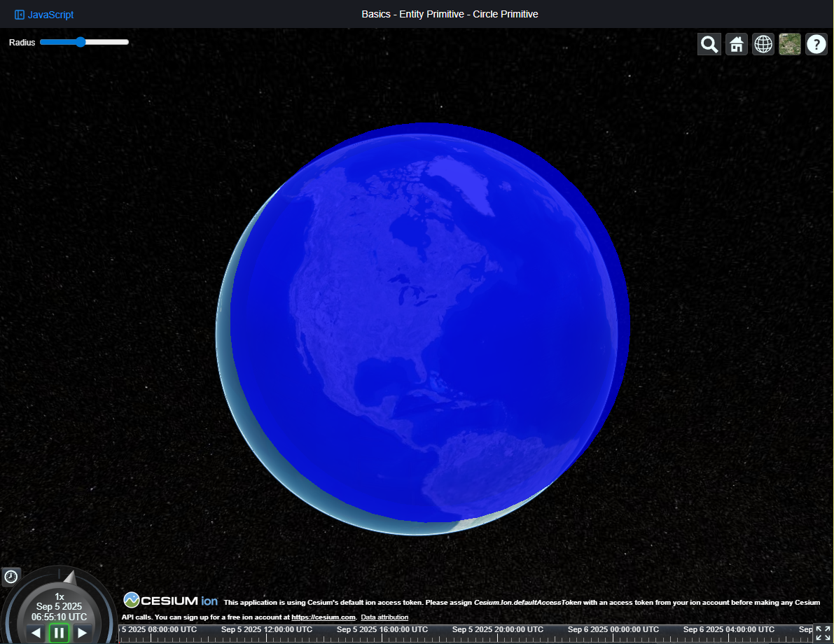Toggle full screen mode
Image resolution: width=834 pixels, height=644 pixels.
823,633
